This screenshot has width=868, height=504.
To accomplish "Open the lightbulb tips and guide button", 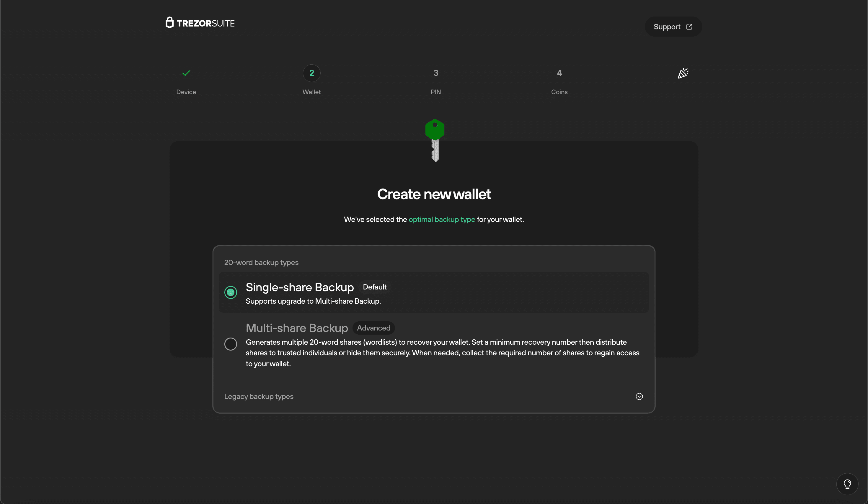I will coord(847,484).
